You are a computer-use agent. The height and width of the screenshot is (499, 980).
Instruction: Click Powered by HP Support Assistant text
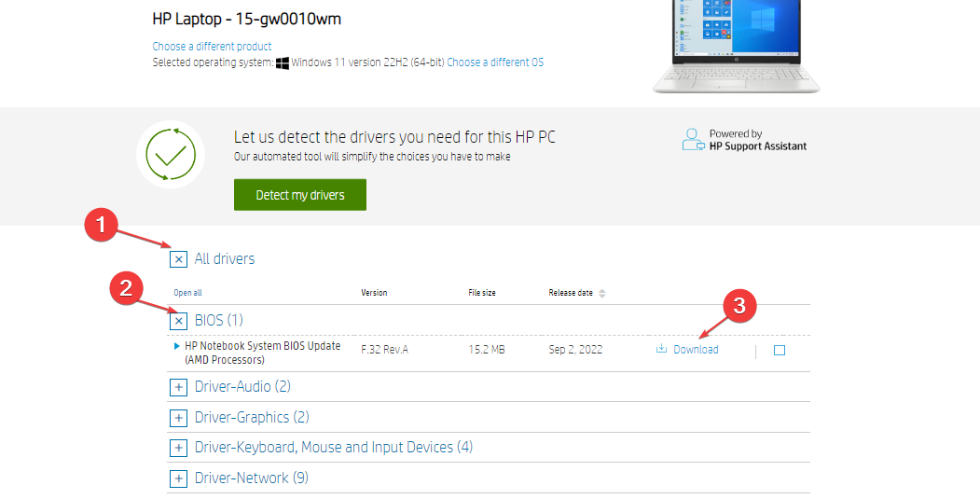[757, 140]
